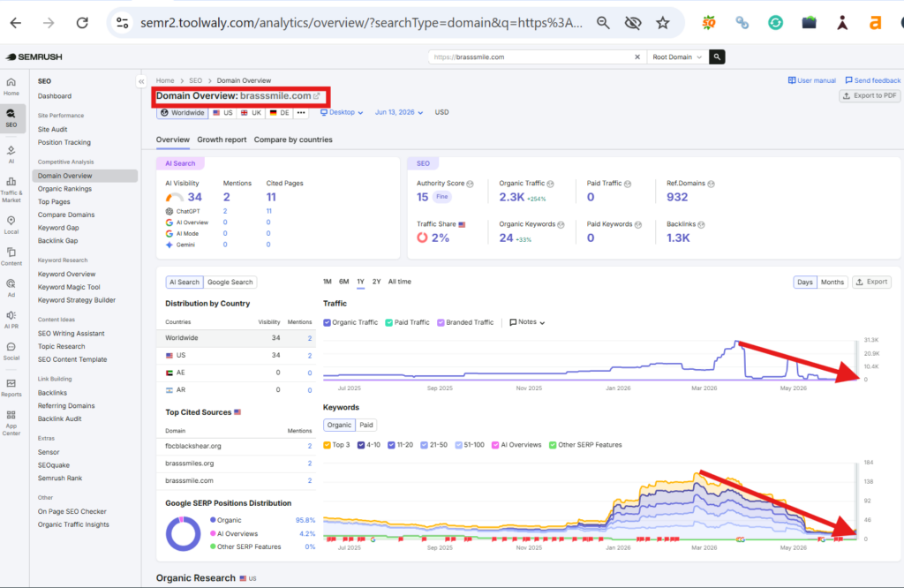Click the Export to PDF button
Viewport: 904px width, 588px height.
tap(870, 95)
